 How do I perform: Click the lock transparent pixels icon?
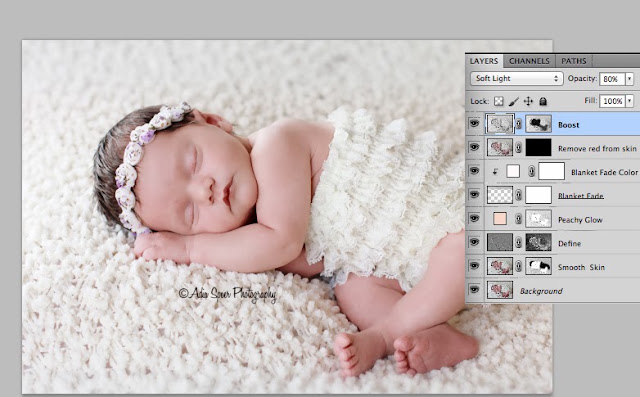(498, 101)
